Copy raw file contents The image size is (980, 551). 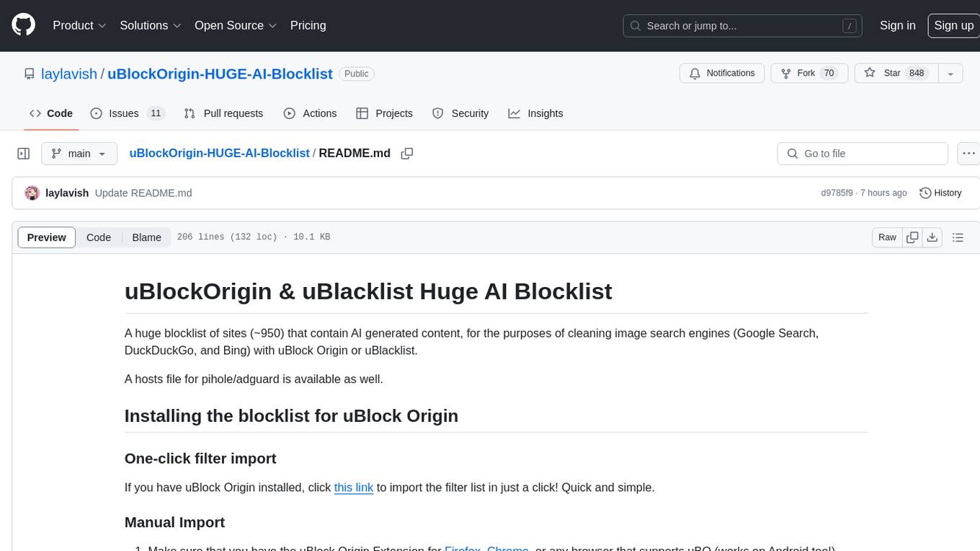click(x=913, y=237)
